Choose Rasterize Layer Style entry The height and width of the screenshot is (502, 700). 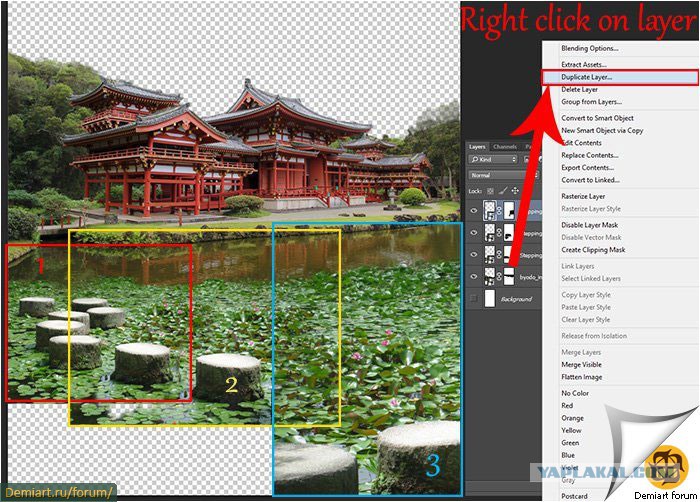pos(591,209)
